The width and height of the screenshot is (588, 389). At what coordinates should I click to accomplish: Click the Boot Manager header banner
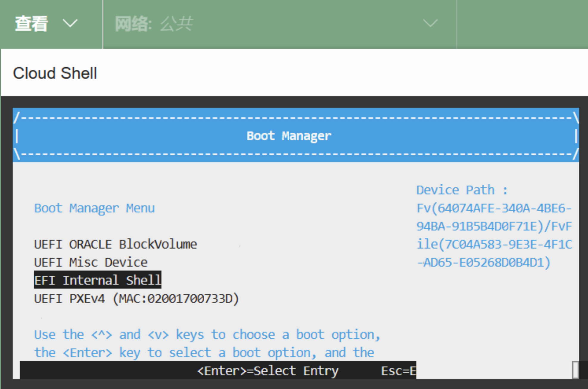click(x=288, y=136)
